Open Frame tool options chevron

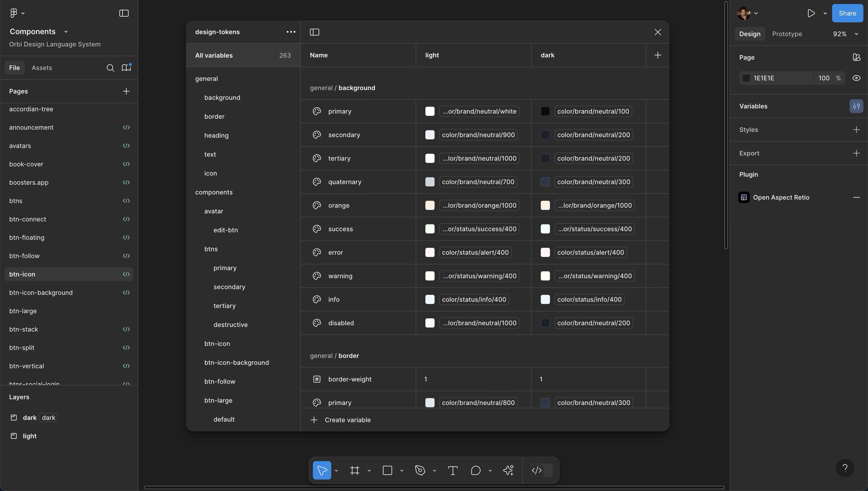pos(369,471)
